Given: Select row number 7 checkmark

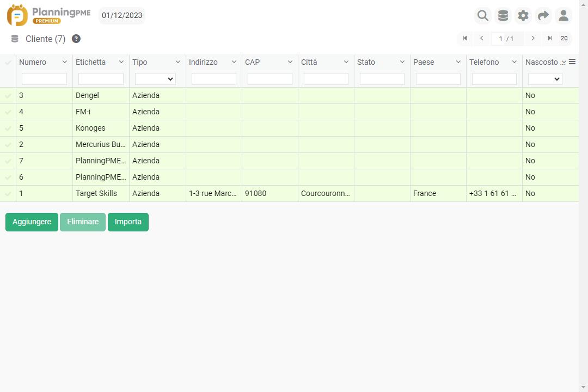Looking at the screenshot, I should [x=8, y=161].
